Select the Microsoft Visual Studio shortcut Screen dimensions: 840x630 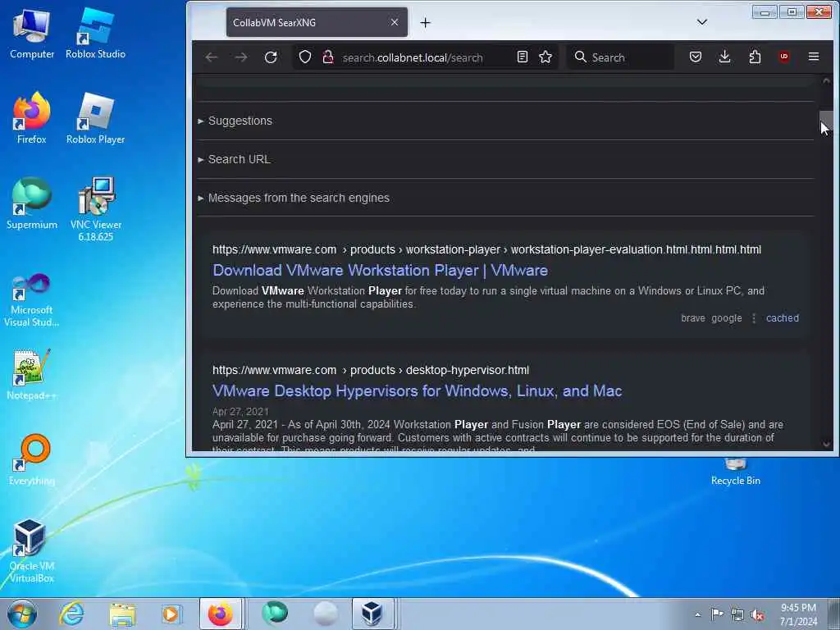32,300
